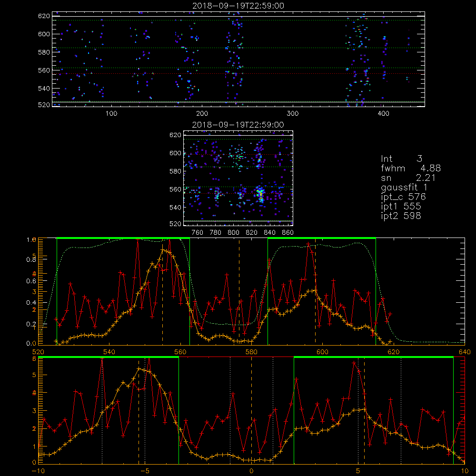Click orange x-axis label 620 on profile plot
The image size is (476, 476).
click(x=394, y=352)
